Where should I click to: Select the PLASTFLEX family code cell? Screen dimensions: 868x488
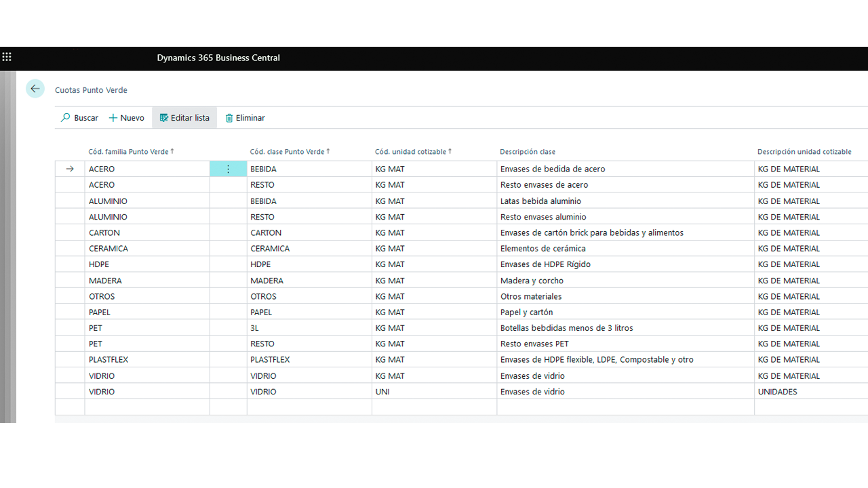pyautogui.click(x=147, y=360)
